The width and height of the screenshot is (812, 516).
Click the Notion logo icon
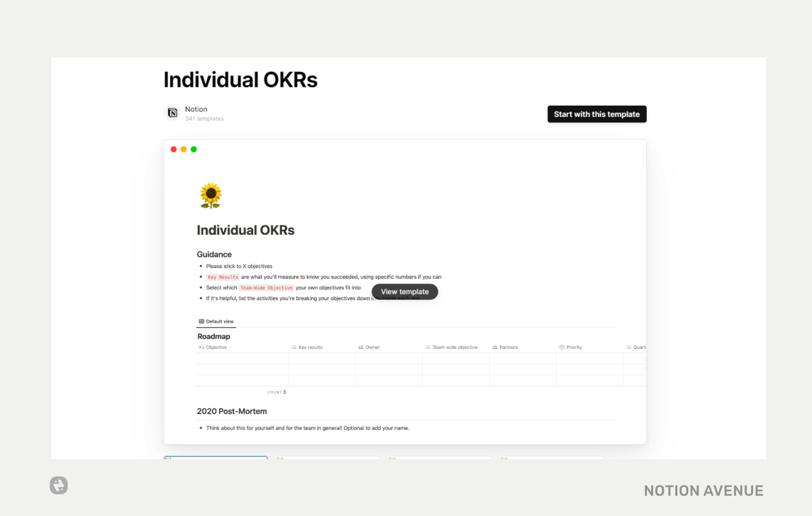pos(173,113)
